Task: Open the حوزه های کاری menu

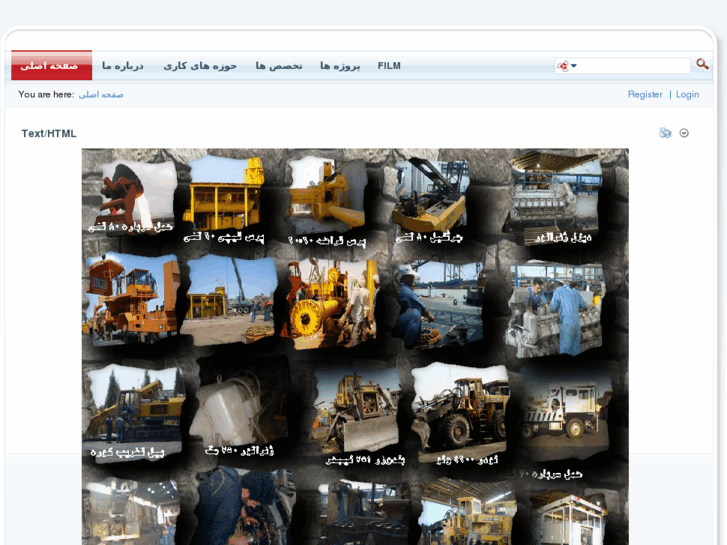Action: click(200, 66)
